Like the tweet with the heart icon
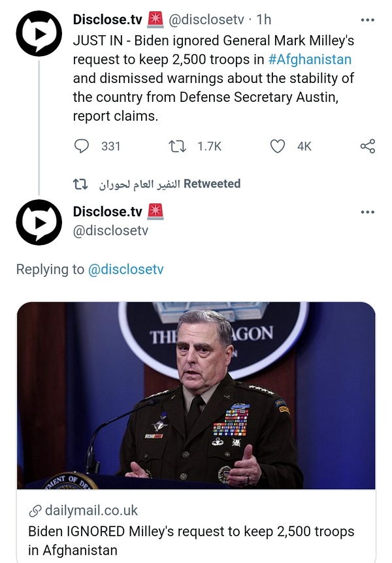The width and height of the screenshot is (392, 563). point(278,146)
